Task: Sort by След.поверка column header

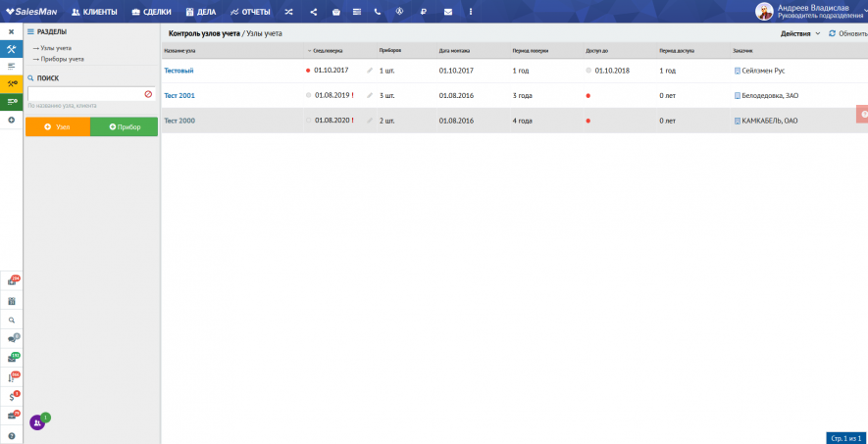Action: pyautogui.click(x=327, y=50)
